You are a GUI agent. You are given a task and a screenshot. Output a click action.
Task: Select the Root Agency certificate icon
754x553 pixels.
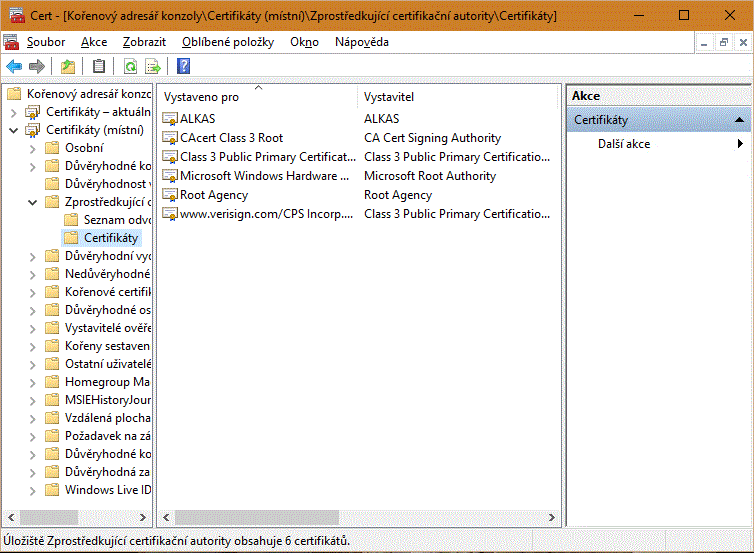(x=170, y=195)
